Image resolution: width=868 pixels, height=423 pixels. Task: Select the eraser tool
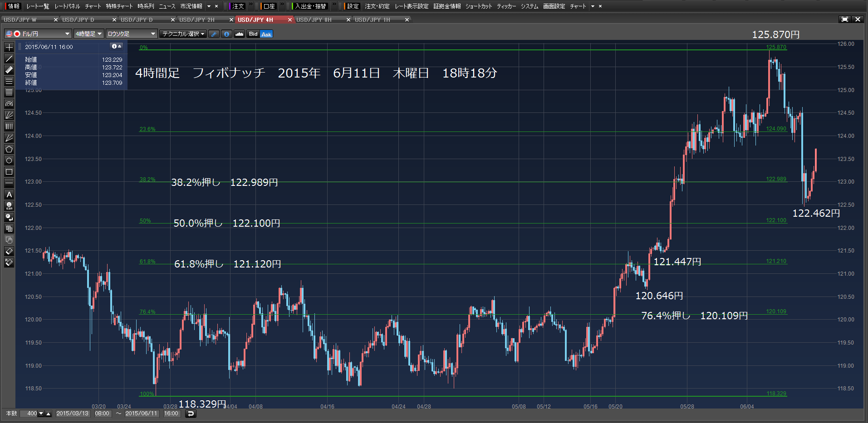click(9, 251)
